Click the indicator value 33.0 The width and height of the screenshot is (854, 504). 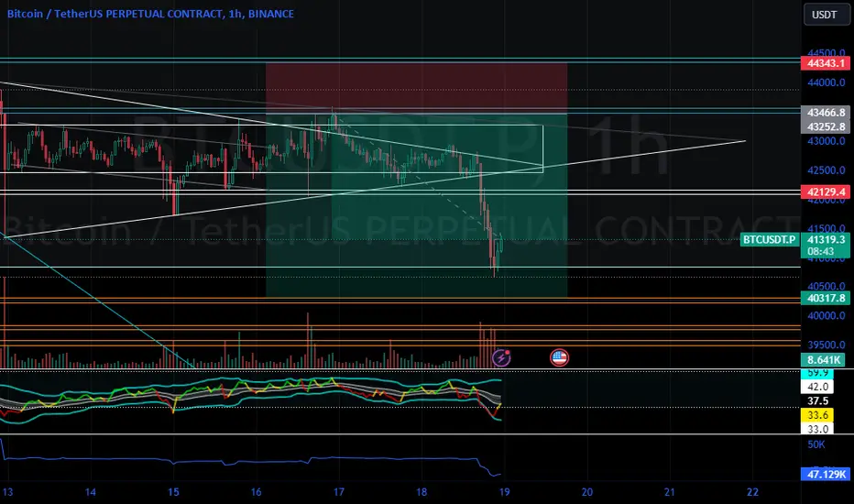817,429
